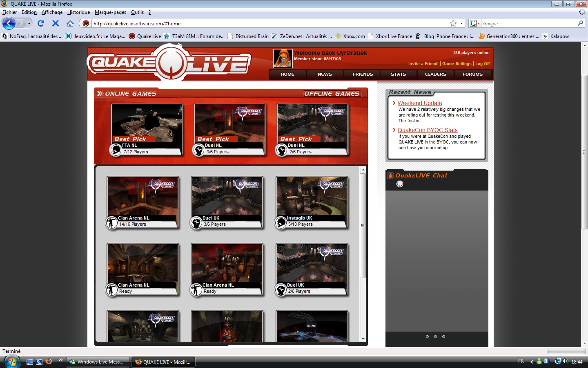Click the Invite a Friend! link
Viewport: 588px width, 368px height.
pyautogui.click(x=423, y=64)
